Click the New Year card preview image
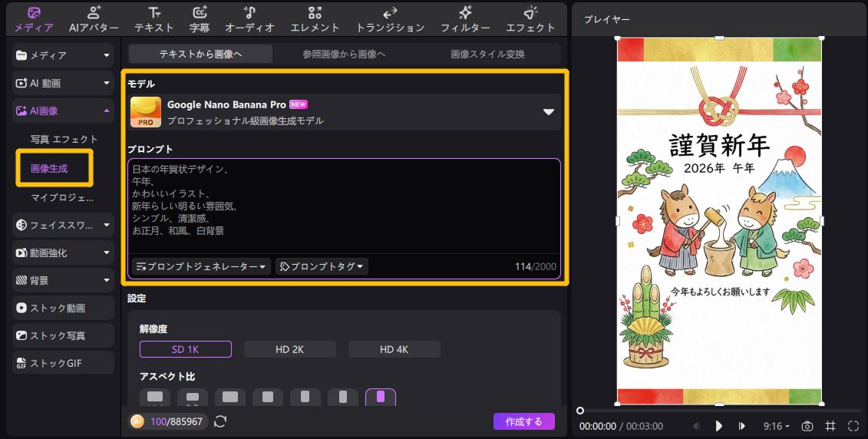The height and width of the screenshot is (439, 868). [x=719, y=221]
